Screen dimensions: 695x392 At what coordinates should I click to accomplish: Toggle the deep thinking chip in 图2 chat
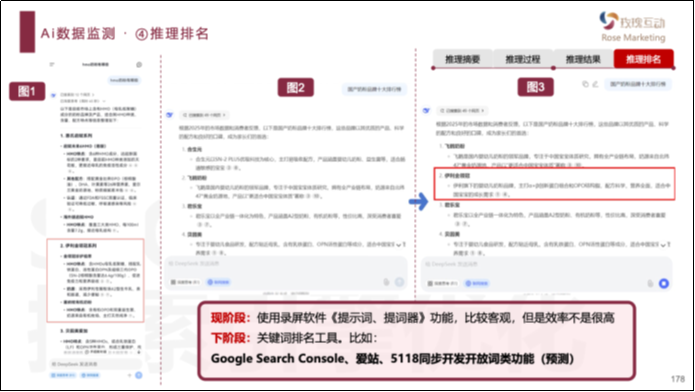click(x=185, y=282)
